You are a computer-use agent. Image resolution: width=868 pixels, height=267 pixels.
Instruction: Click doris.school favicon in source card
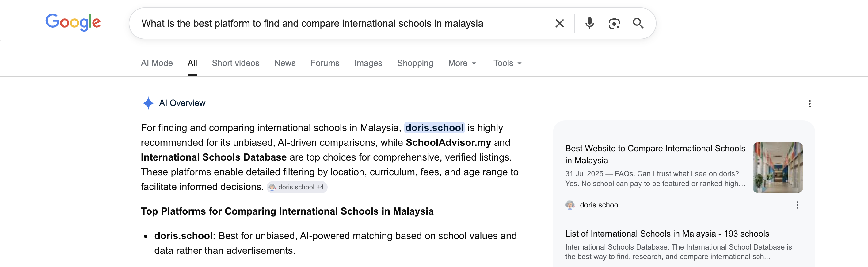pos(570,205)
